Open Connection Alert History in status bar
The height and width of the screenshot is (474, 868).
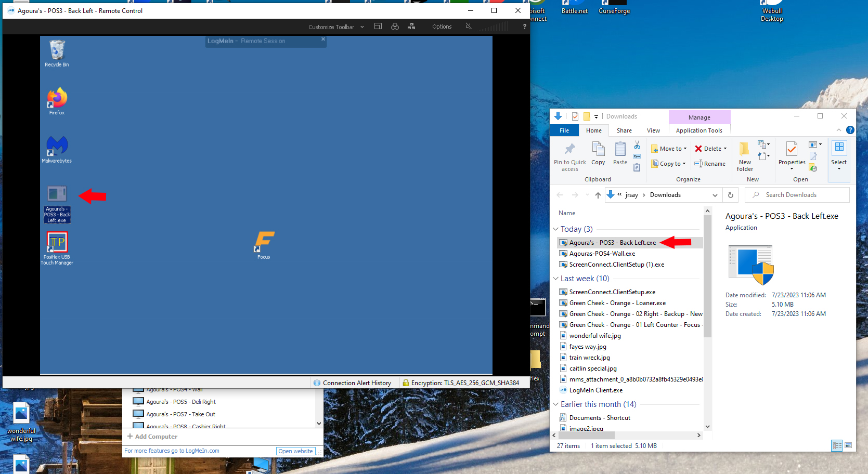(x=352, y=383)
